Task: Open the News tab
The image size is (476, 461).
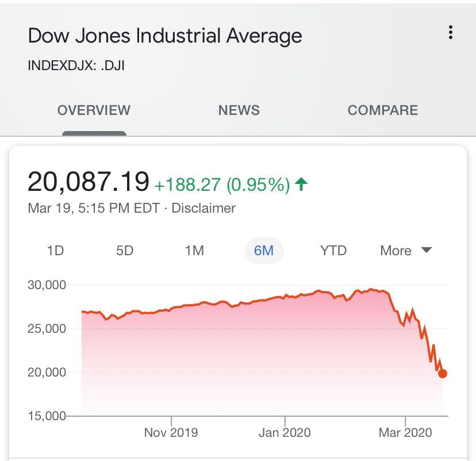Action: coord(239,110)
